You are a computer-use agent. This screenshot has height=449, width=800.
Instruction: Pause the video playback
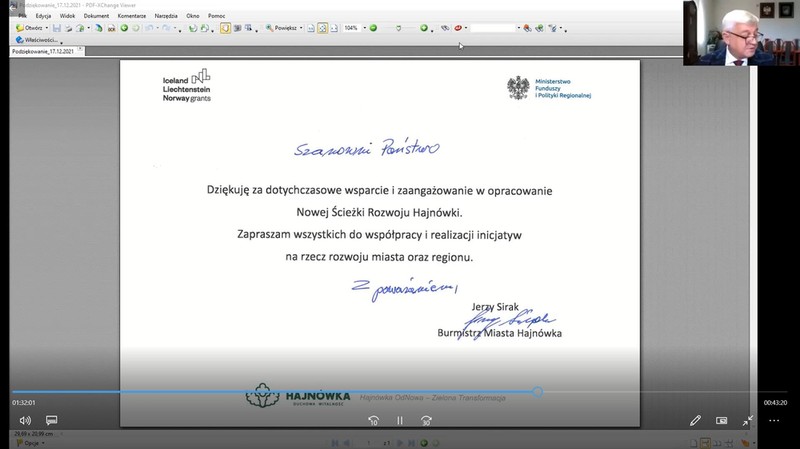400,420
